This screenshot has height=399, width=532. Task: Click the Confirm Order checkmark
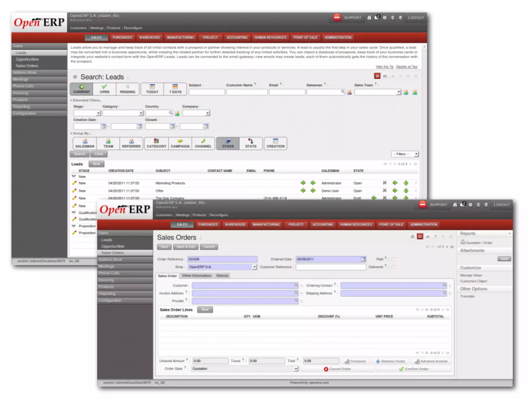(401, 369)
